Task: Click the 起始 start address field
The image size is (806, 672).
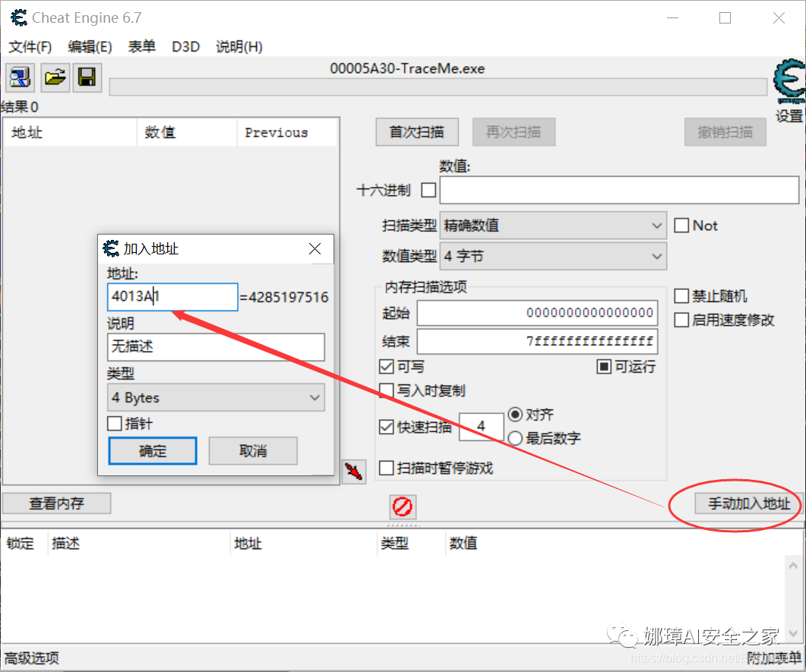Action: (537, 313)
